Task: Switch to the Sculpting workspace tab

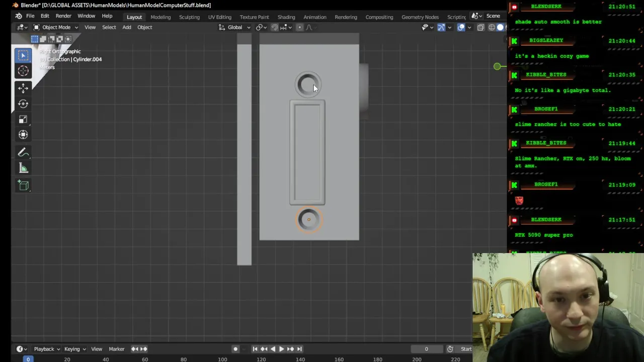Action: [189, 17]
